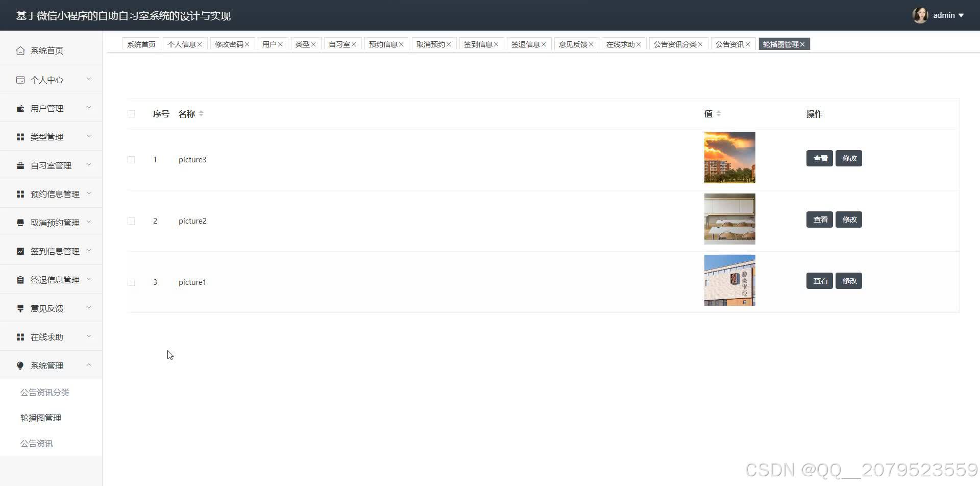Open the admin dropdown arrow
Viewport: 980px width, 486px height.
961,15
